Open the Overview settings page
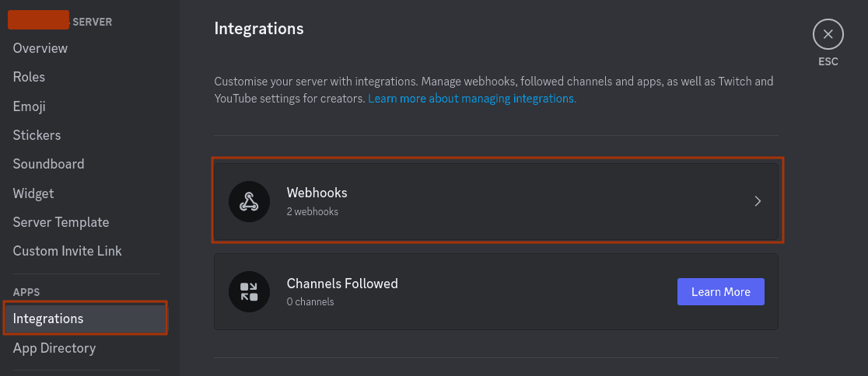The image size is (868, 376). [40, 48]
